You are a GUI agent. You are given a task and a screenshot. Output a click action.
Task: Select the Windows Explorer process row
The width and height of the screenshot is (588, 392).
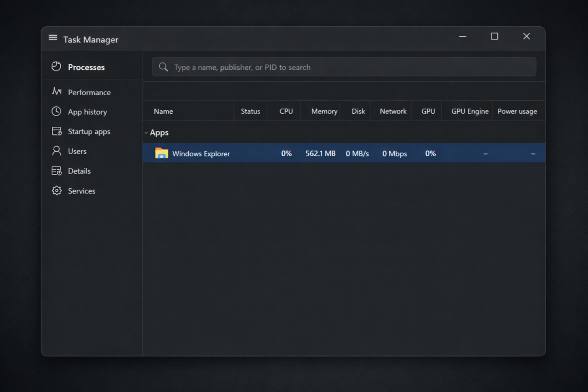(x=344, y=153)
